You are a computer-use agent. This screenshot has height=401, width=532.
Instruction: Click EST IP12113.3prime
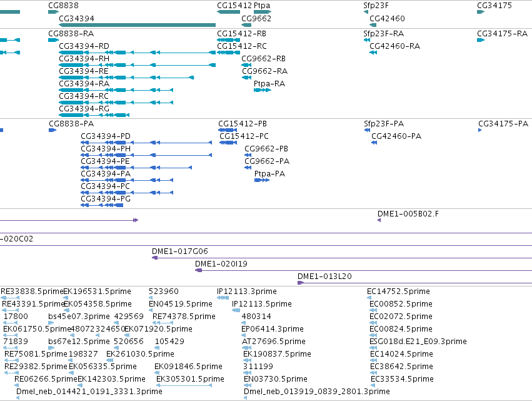click(x=247, y=292)
